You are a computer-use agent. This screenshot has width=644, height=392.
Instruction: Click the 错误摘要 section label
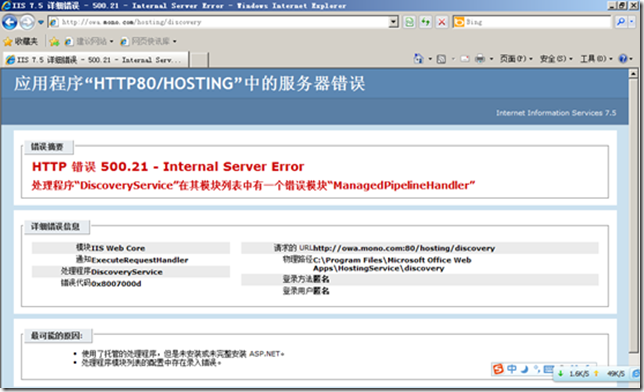[x=48, y=147]
